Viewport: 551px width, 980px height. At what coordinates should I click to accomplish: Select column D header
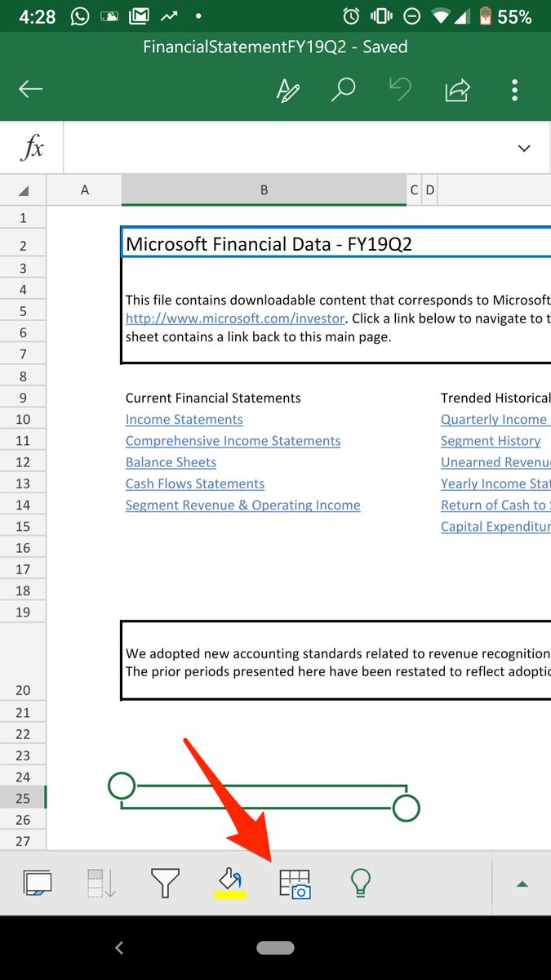[x=430, y=190]
